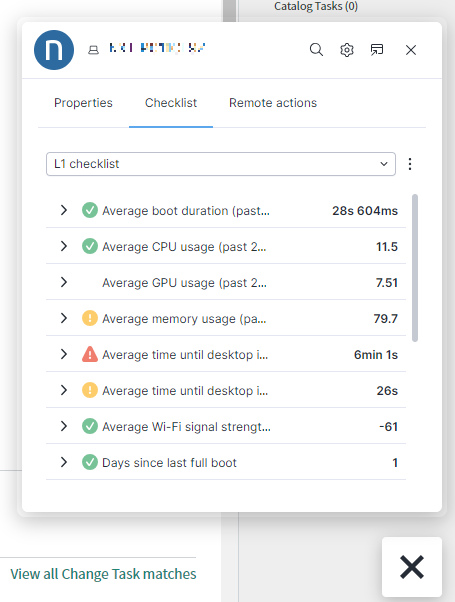Open View all Change Task matches link
Image resolution: width=455 pixels, height=602 pixels.
click(x=103, y=574)
